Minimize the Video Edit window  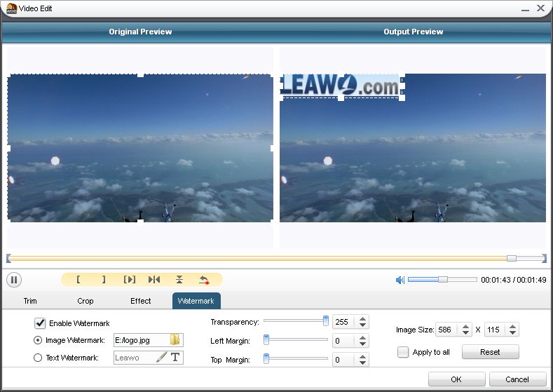pos(525,9)
